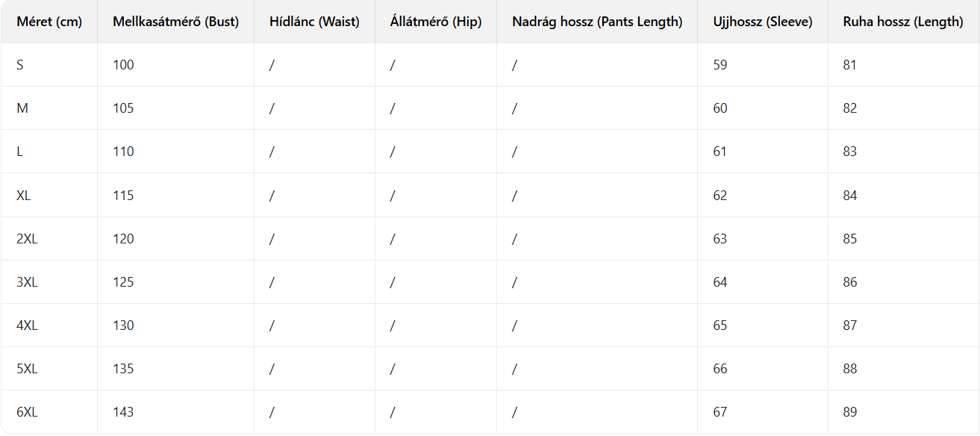The width and height of the screenshot is (980, 436).
Task: Click the Hídlánc (Waist) column header
Action: (x=314, y=22)
